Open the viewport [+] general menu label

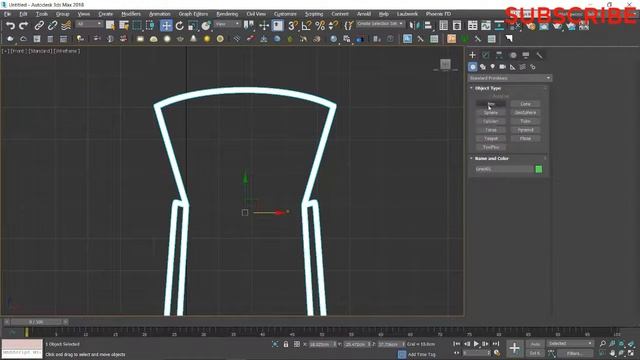(x=5, y=51)
